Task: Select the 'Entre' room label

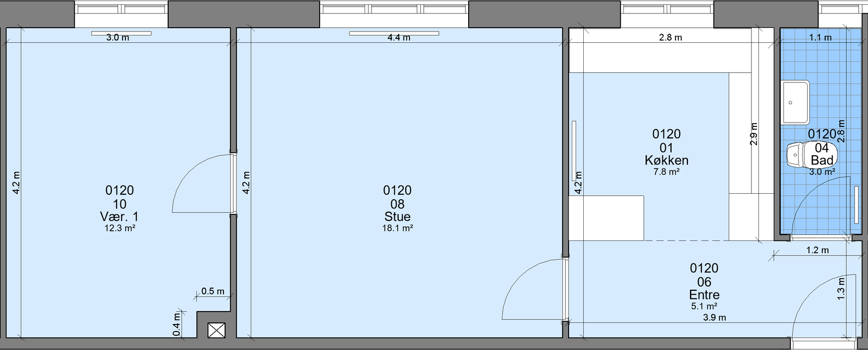Action: point(704,295)
